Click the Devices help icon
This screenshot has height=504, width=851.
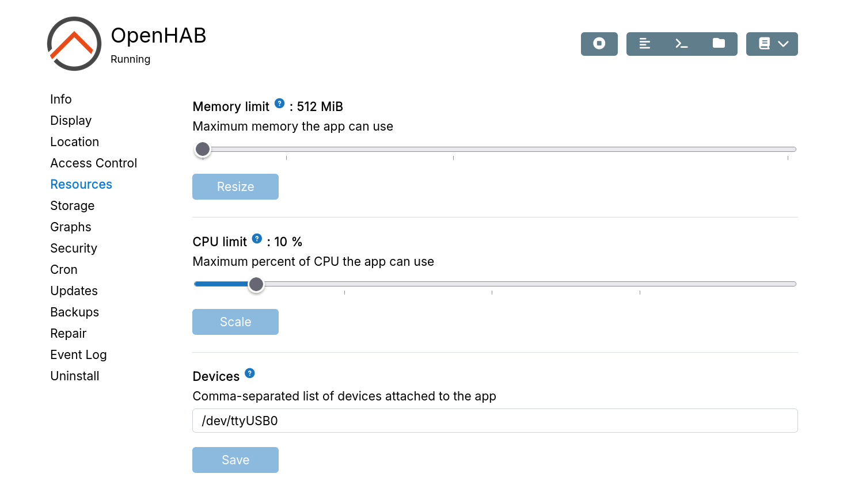point(250,373)
